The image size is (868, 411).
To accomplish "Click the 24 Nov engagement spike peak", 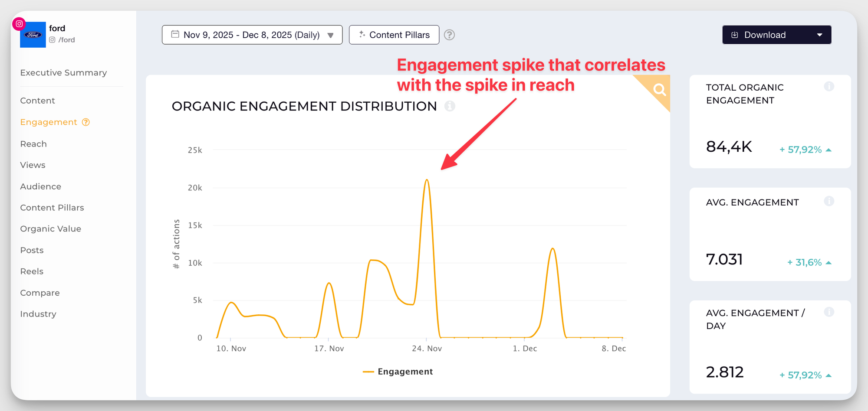I will pos(427,180).
